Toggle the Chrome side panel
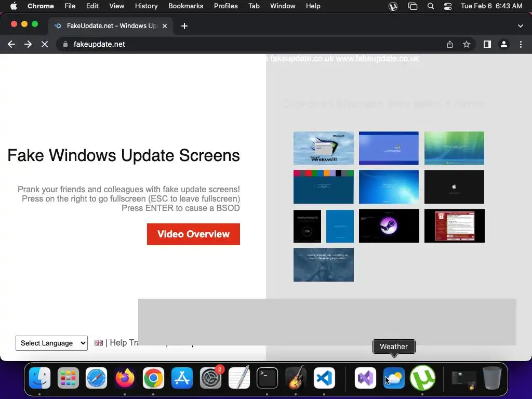This screenshot has height=399, width=532. (487, 44)
